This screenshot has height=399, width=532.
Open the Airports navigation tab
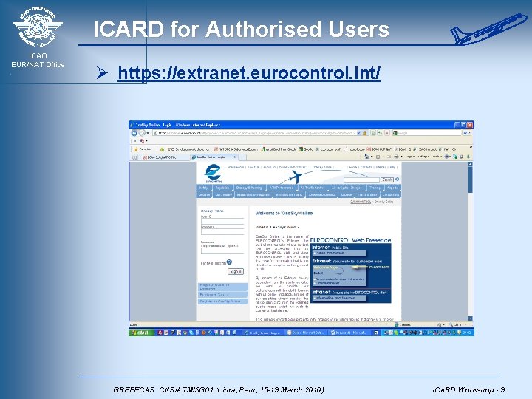click(393, 188)
